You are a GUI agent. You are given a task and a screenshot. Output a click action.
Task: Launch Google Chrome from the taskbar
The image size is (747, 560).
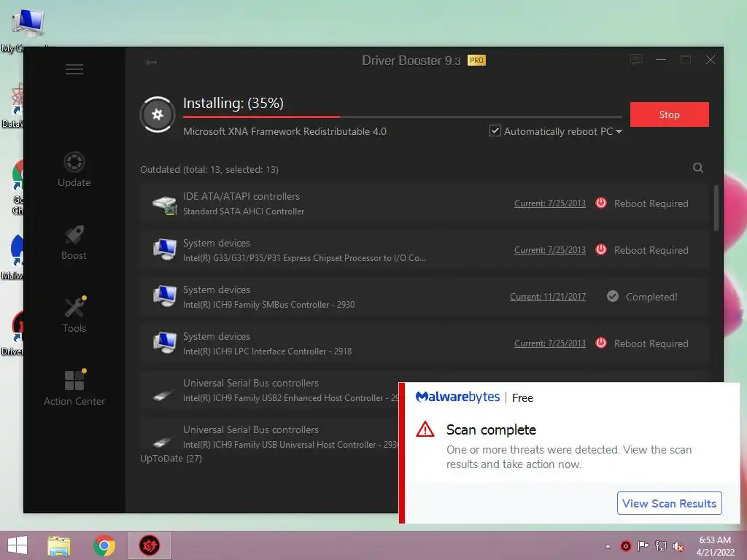(104, 545)
